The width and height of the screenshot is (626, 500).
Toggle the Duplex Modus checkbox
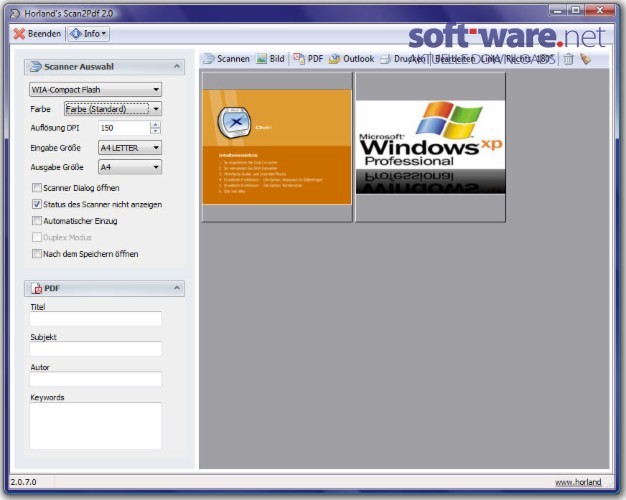(x=37, y=237)
